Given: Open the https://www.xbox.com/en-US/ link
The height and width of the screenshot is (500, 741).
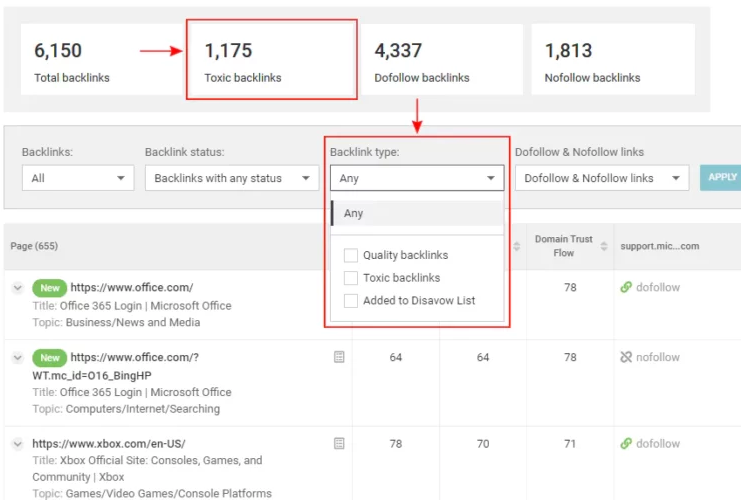Looking at the screenshot, I should pos(108,443).
